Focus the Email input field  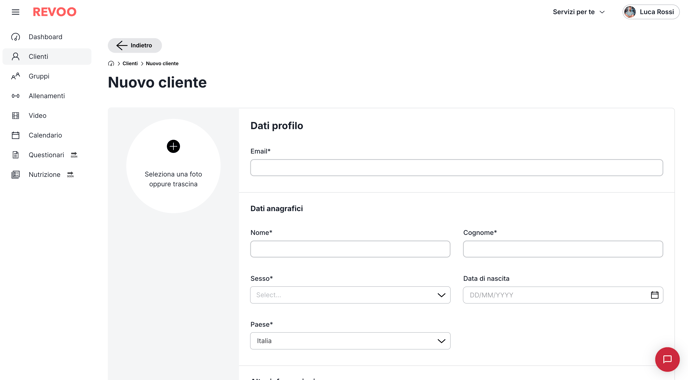click(x=456, y=168)
